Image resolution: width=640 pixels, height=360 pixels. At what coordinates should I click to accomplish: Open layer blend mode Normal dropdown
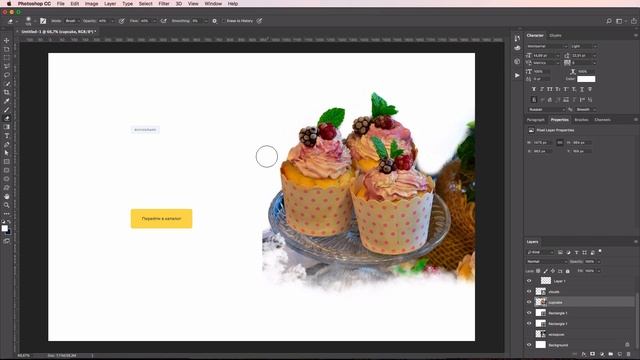coord(547,262)
